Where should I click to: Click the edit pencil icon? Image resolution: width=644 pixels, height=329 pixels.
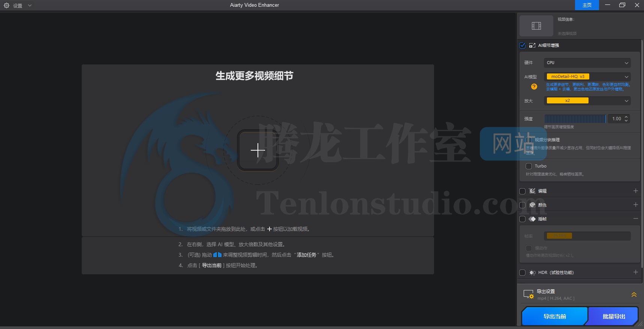[532, 191]
